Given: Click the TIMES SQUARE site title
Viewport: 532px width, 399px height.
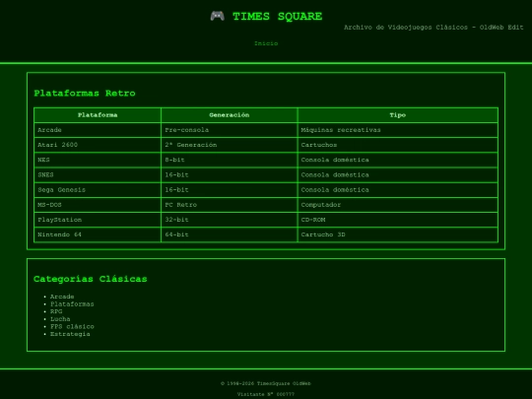Looking at the screenshot, I should tap(277, 17).
